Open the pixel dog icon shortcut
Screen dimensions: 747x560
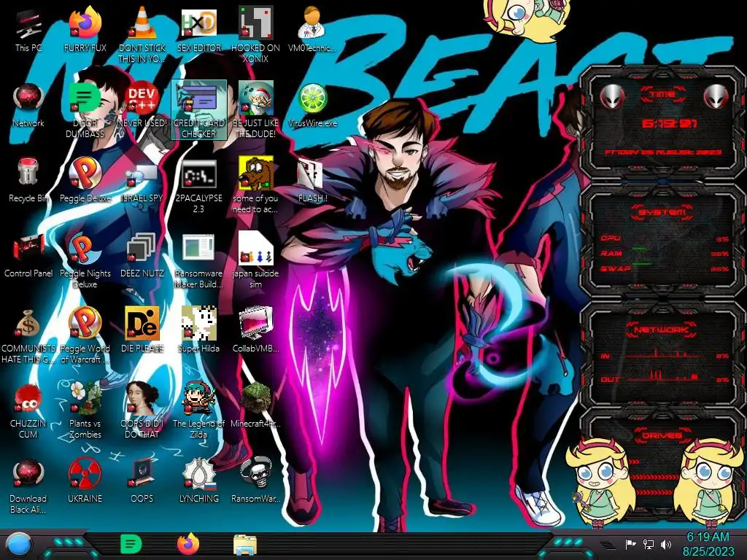click(x=255, y=186)
